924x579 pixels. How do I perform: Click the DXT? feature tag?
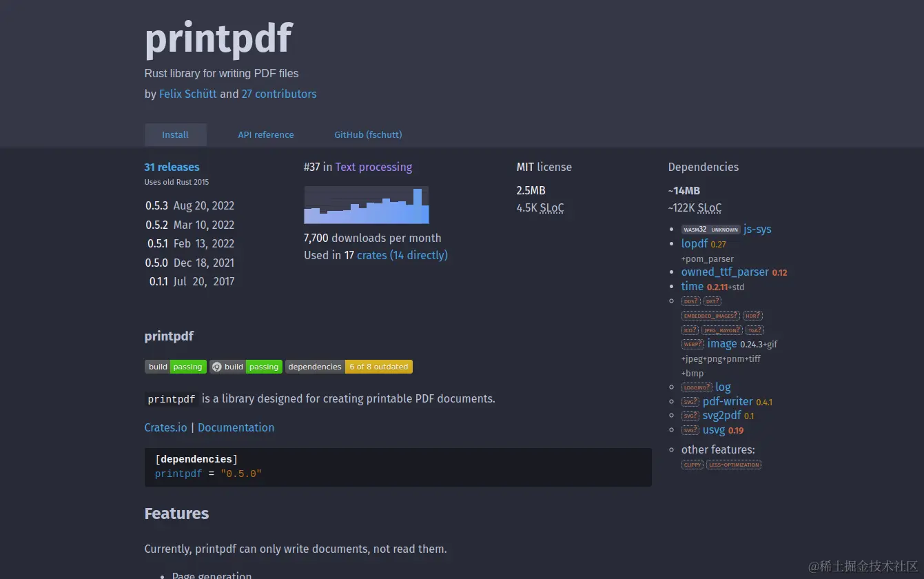pos(712,301)
